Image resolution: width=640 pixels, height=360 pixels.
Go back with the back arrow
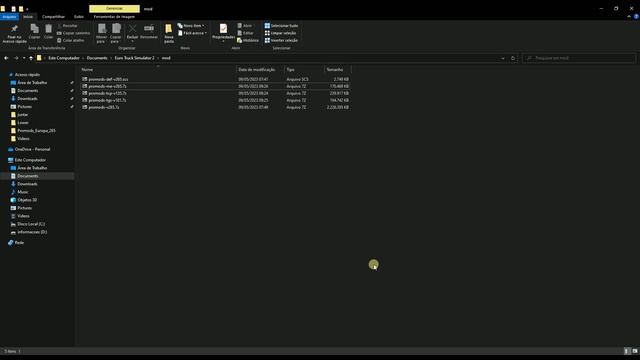[6, 58]
